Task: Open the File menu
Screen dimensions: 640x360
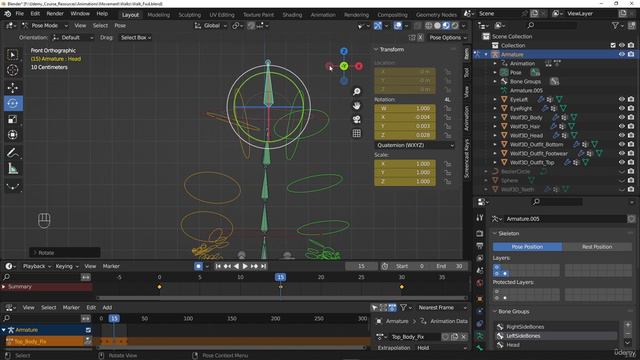Action: [20, 13]
